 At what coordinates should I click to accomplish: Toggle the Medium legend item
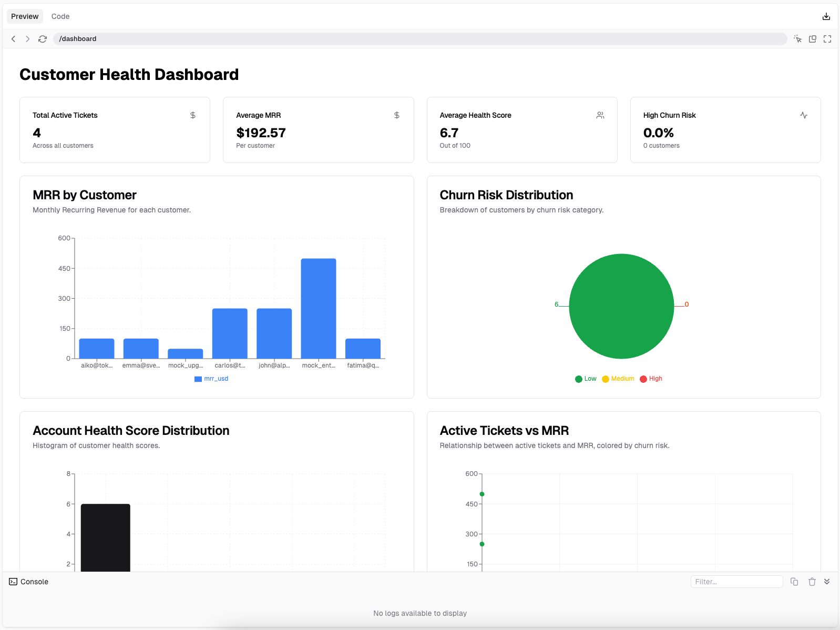[618, 379]
